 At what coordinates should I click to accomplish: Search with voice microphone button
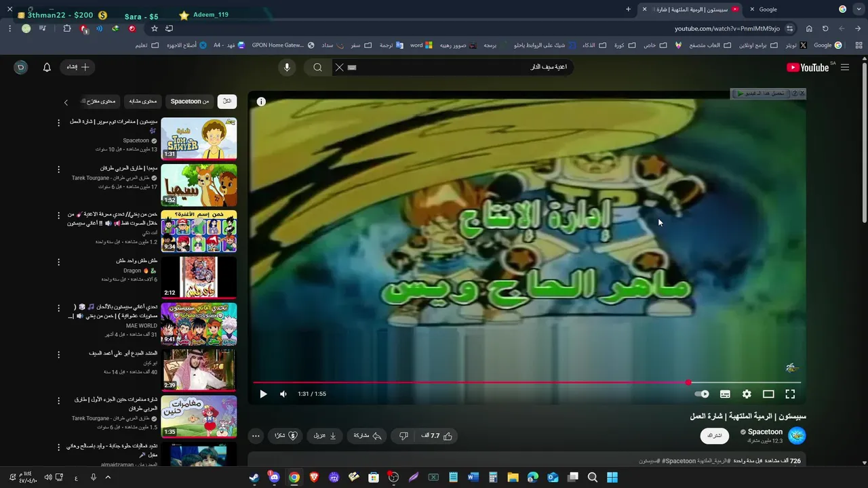click(287, 67)
